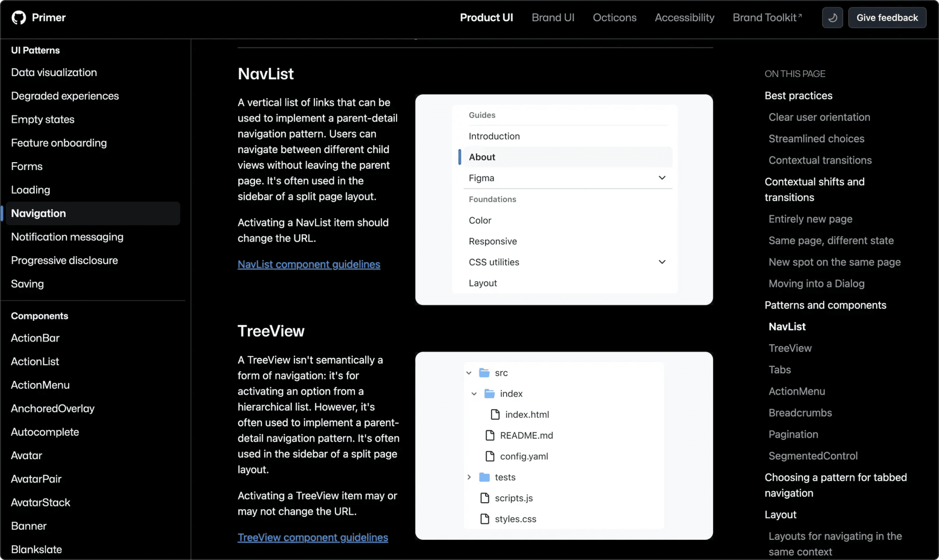Image resolution: width=939 pixels, height=560 pixels.
Task: Open ActionBar component page
Action: click(35, 338)
